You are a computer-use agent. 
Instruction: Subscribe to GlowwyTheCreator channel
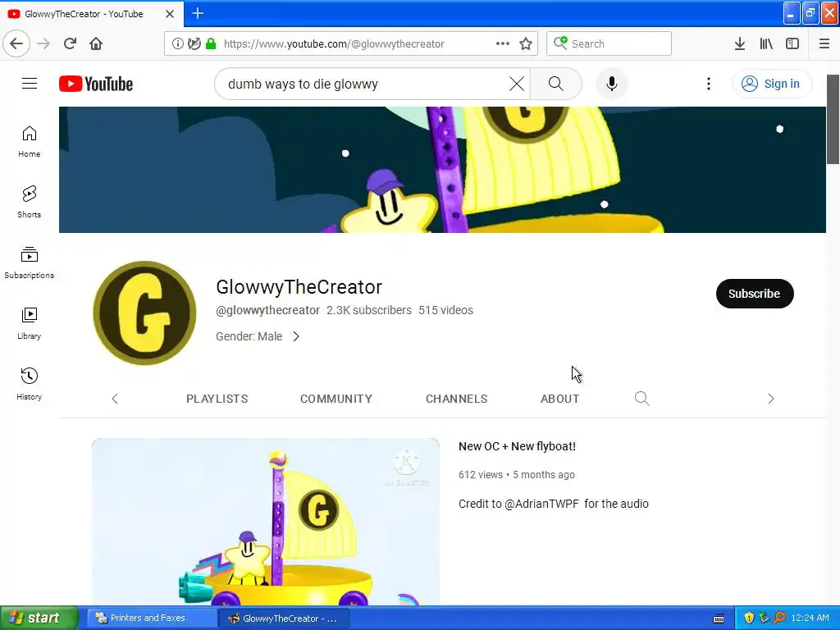[755, 294]
